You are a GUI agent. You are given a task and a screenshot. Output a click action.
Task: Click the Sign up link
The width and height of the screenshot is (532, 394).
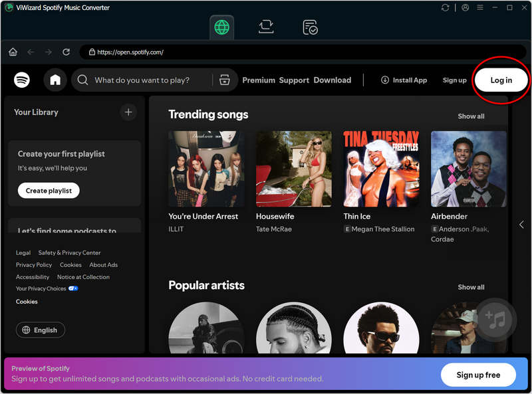tap(454, 80)
